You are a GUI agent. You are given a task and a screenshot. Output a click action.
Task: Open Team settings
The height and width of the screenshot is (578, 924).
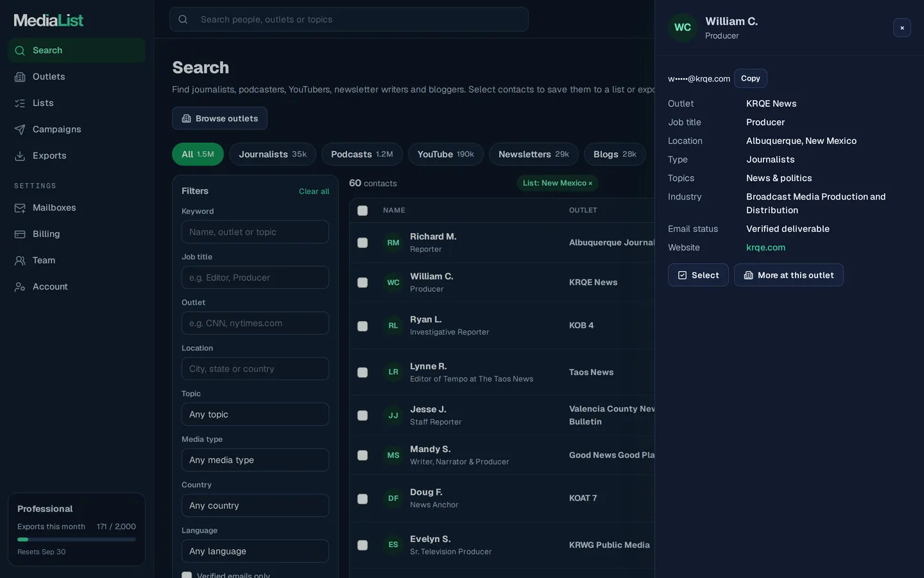[76, 260]
